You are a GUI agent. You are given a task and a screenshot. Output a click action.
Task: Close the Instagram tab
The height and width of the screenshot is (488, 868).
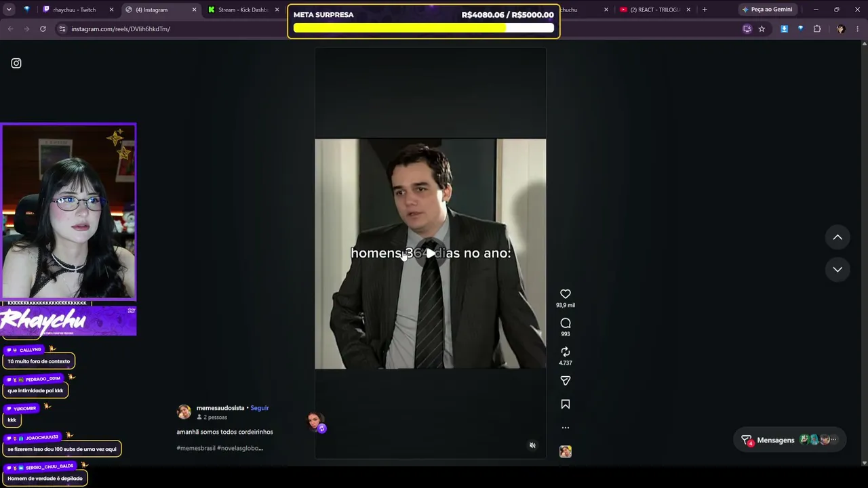coord(195,9)
